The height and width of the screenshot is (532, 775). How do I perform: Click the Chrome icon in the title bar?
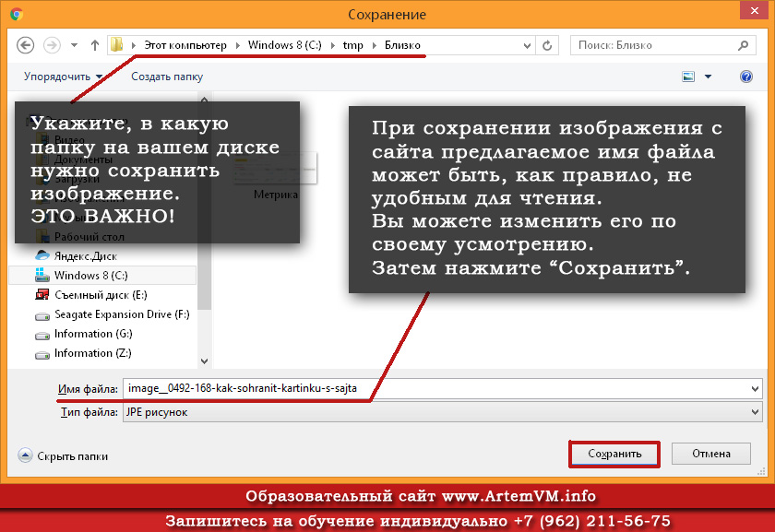click(x=17, y=15)
